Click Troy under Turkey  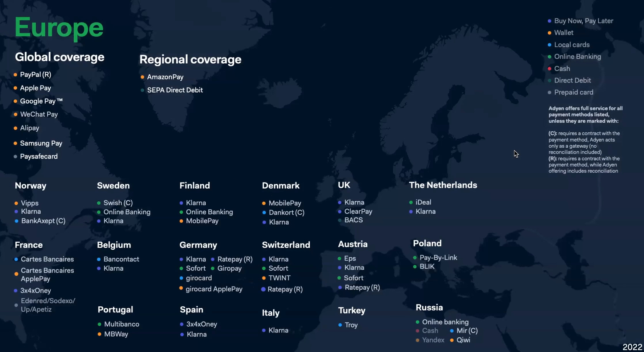click(351, 325)
